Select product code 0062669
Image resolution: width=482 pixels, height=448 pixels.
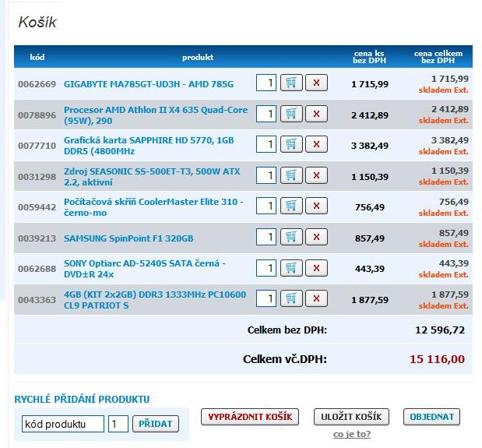click(x=37, y=84)
